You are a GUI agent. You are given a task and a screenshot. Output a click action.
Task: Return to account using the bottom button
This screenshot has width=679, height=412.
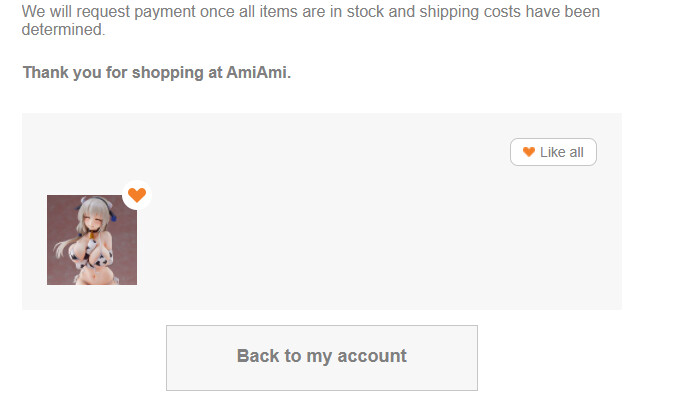[x=321, y=357]
